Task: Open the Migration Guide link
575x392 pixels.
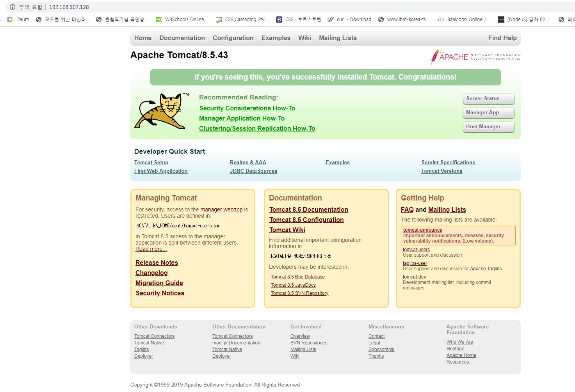Action: click(159, 283)
